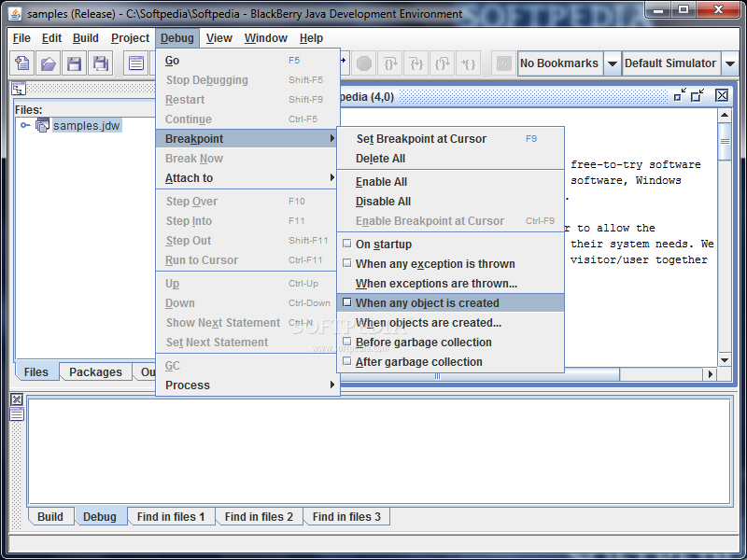This screenshot has height=560, width=747.
Task: Toggle When any object is created checkbox
Action: point(346,302)
